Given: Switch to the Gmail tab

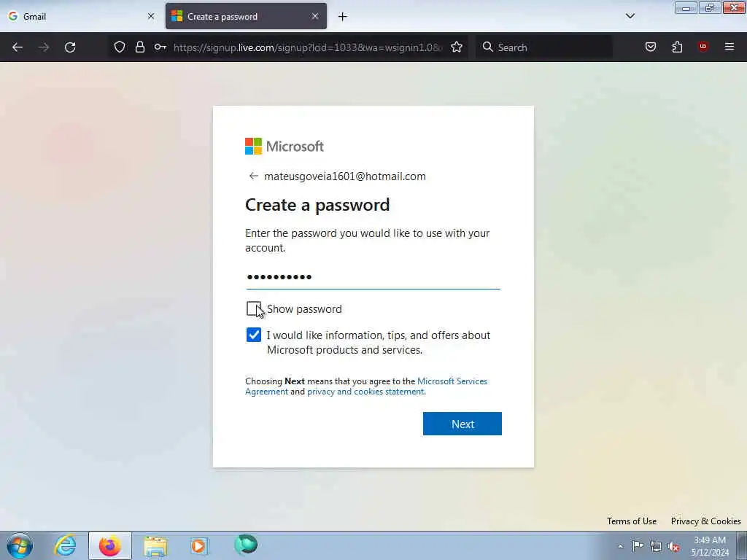Looking at the screenshot, I should tap(81, 16).
